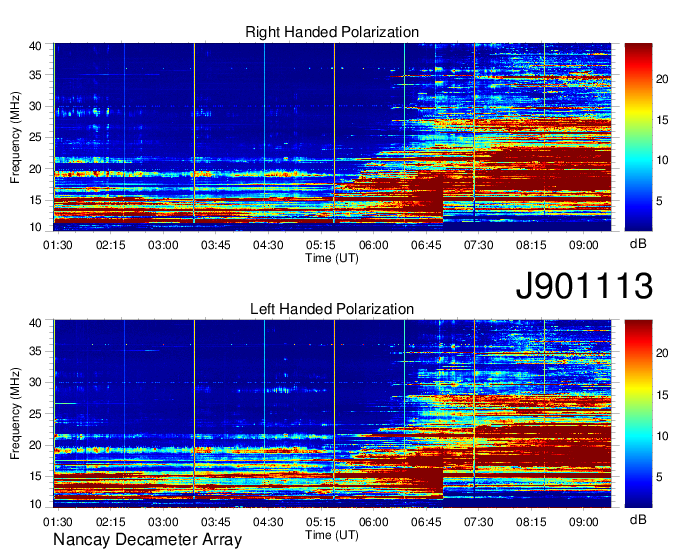Click the 01:30 tick label on bottom plot

click(x=58, y=522)
